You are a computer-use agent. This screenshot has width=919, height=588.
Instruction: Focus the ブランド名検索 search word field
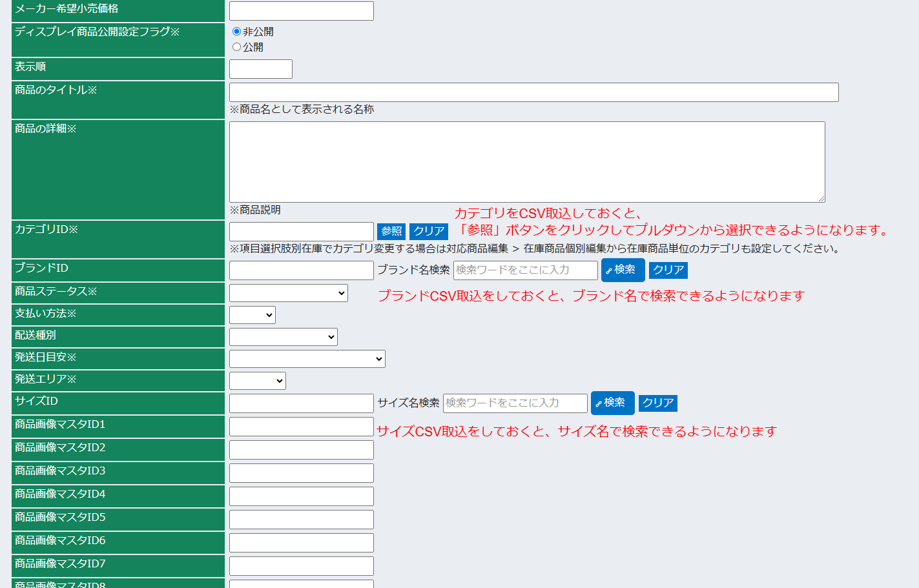click(526, 270)
